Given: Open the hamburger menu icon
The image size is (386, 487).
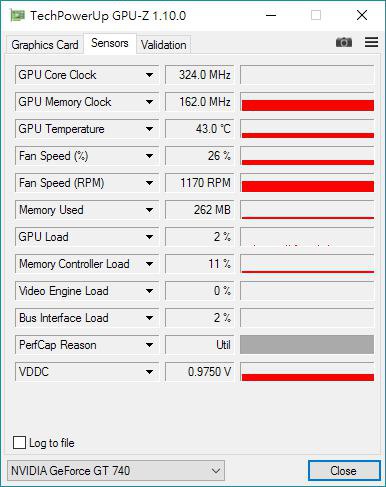Looking at the screenshot, I should point(371,42).
